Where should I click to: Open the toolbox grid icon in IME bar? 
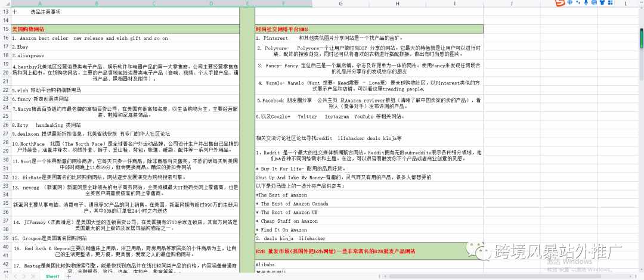(611, 2)
